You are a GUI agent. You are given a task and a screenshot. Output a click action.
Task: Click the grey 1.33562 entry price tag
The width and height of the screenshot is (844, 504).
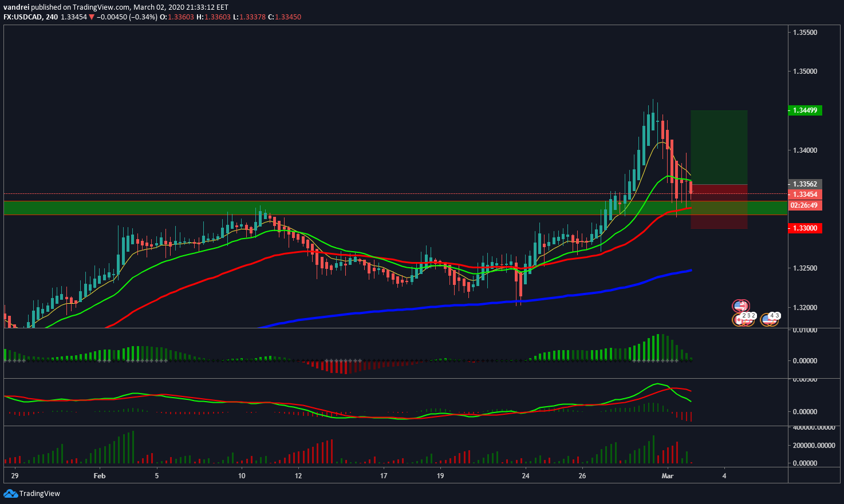pyautogui.click(x=805, y=184)
